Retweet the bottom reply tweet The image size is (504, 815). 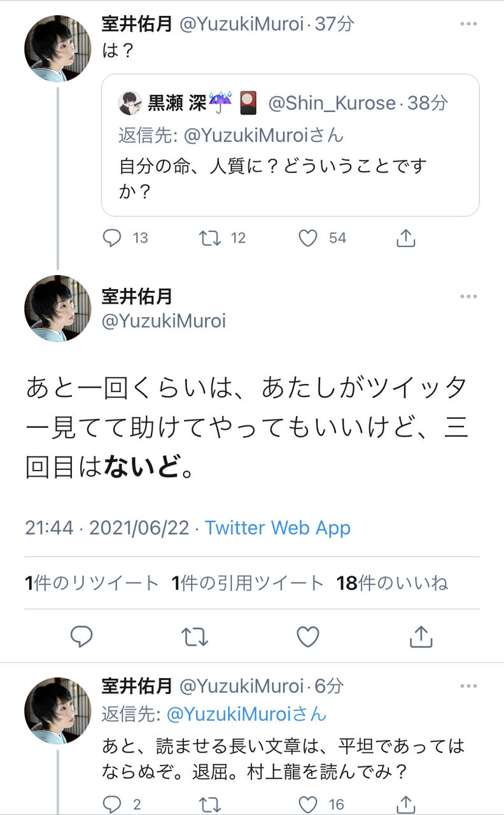[x=210, y=804]
